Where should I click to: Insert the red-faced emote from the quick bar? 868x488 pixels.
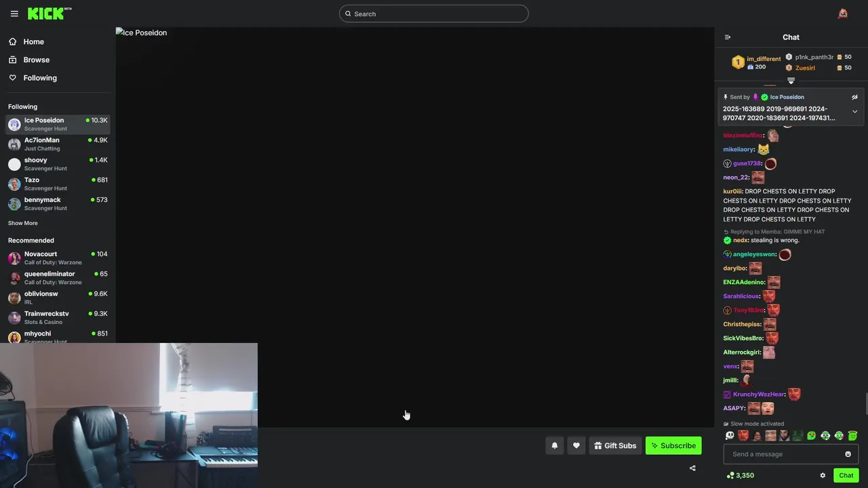point(743,436)
